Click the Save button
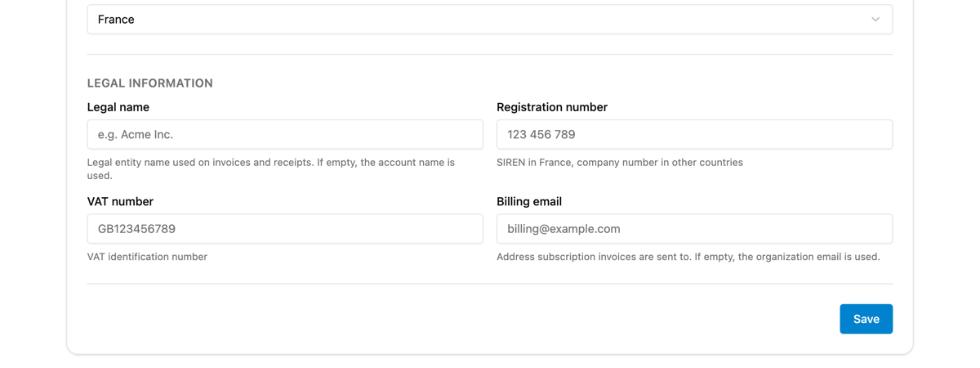980x368 pixels. [x=866, y=319]
